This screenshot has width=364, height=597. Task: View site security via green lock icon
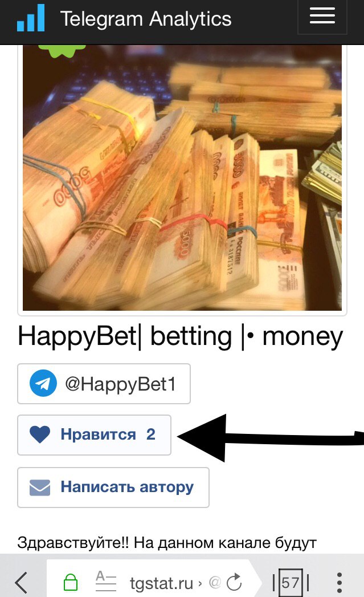71,582
